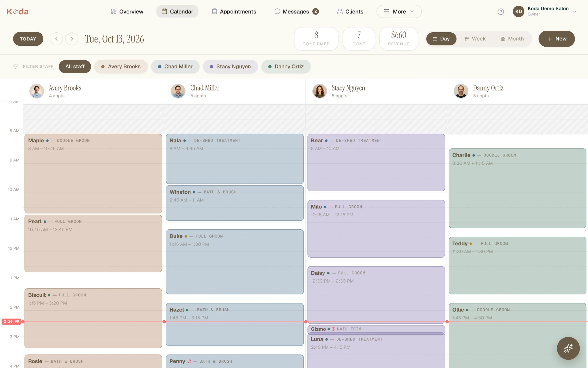The image size is (588, 368).
Task: Switch to Week view
Action: [475, 39]
